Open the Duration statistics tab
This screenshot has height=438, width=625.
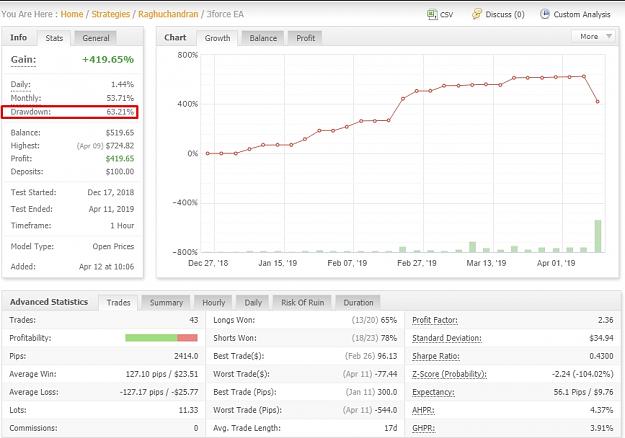click(358, 302)
